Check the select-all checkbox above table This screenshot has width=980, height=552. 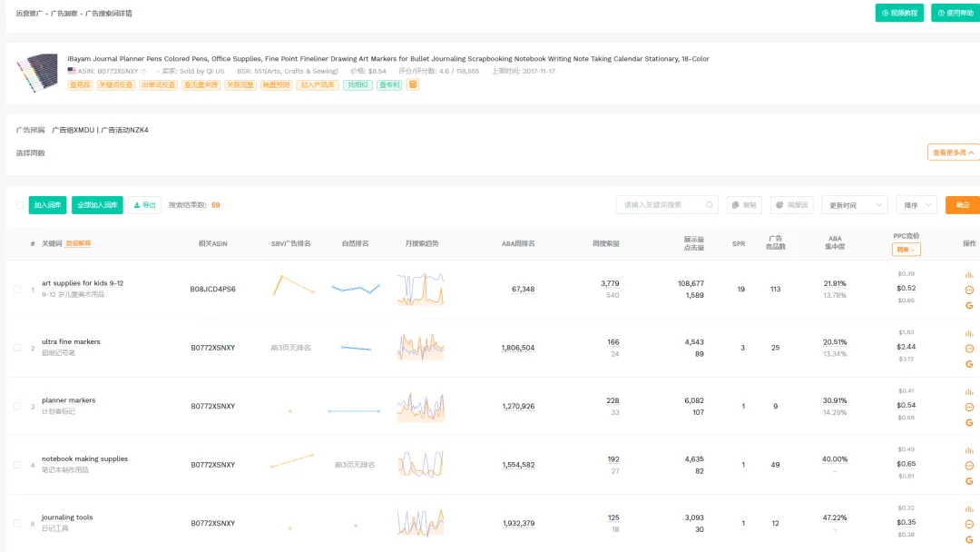(x=20, y=205)
